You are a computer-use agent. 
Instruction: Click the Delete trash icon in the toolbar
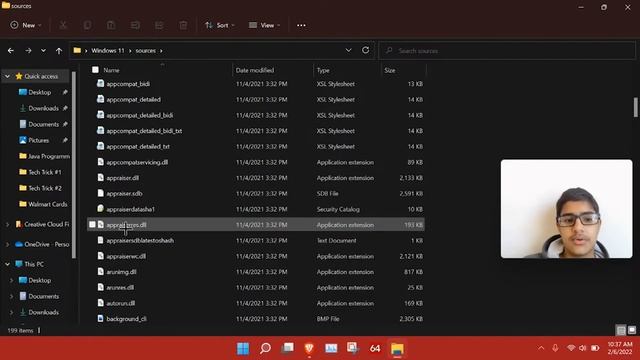183,25
